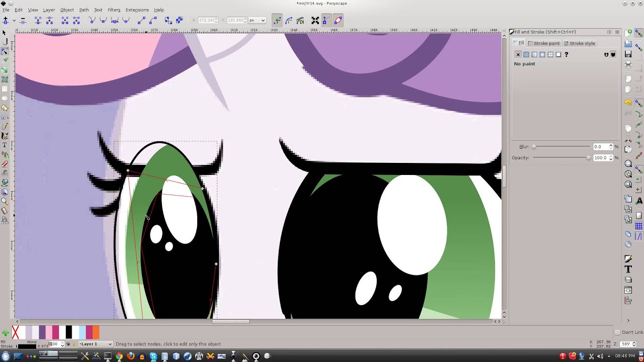Click the save document icon
This screenshot has height=362, width=644.
(x=628, y=54)
